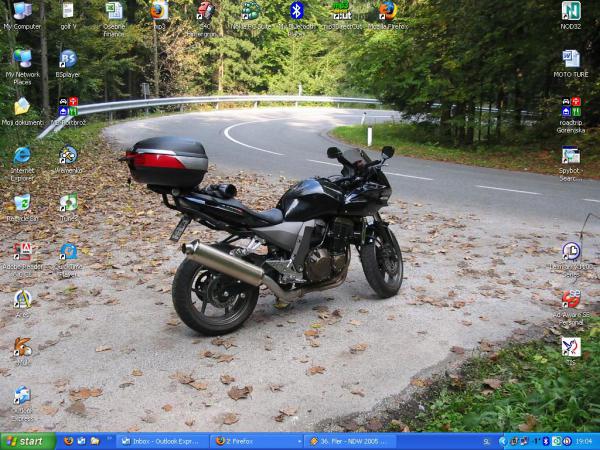Open My Network Places
This screenshot has width=600, height=450.
[22, 59]
